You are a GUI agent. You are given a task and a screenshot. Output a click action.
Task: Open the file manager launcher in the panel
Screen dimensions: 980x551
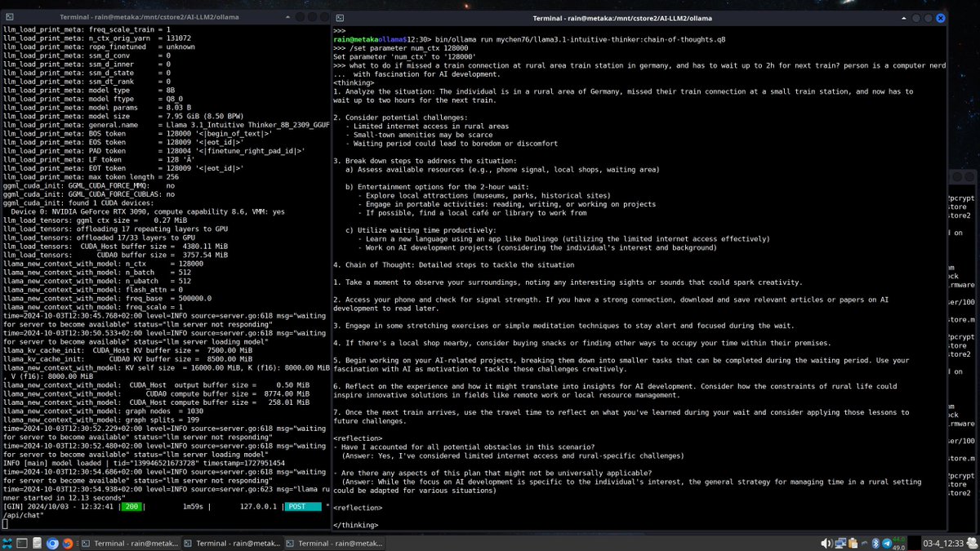38,543
